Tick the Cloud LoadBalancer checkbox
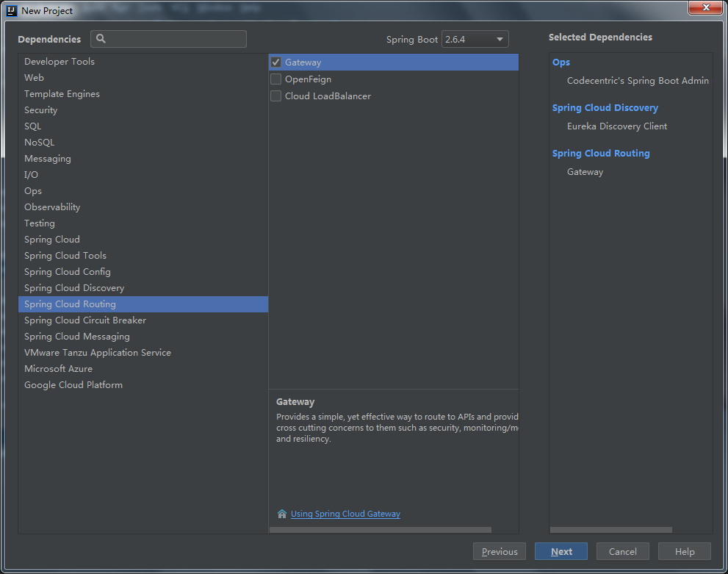The width and height of the screenshot is (728, 574). tap(275, 96)
